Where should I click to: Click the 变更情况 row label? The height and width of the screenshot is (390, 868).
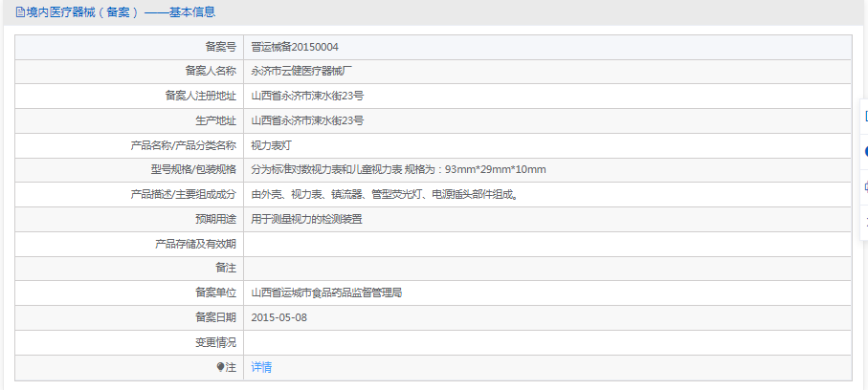(x=215, y=342)
